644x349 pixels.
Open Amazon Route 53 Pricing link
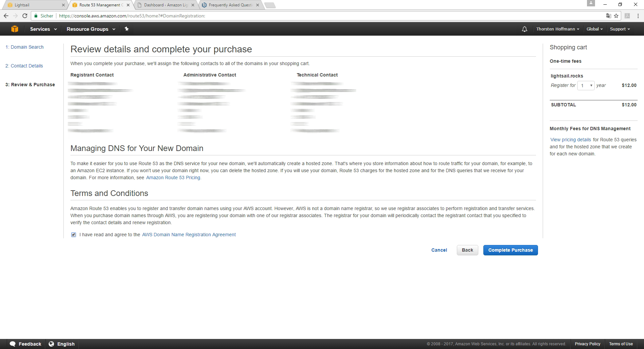click(173, 178)
